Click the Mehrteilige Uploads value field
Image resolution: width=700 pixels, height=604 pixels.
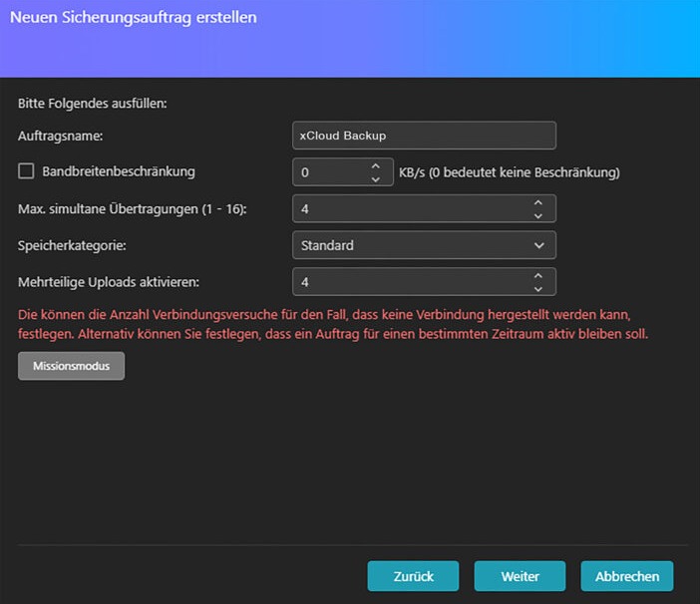(424, 282)
